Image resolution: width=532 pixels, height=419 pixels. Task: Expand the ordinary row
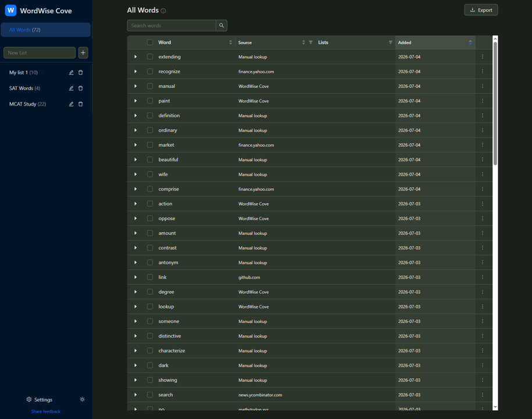[x=135, y=130]
